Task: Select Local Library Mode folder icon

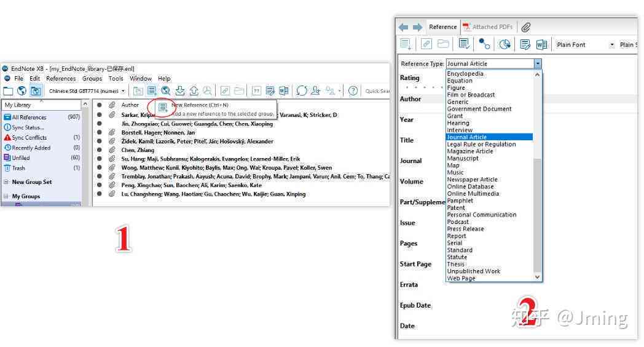Action: [x=8, y=91]
